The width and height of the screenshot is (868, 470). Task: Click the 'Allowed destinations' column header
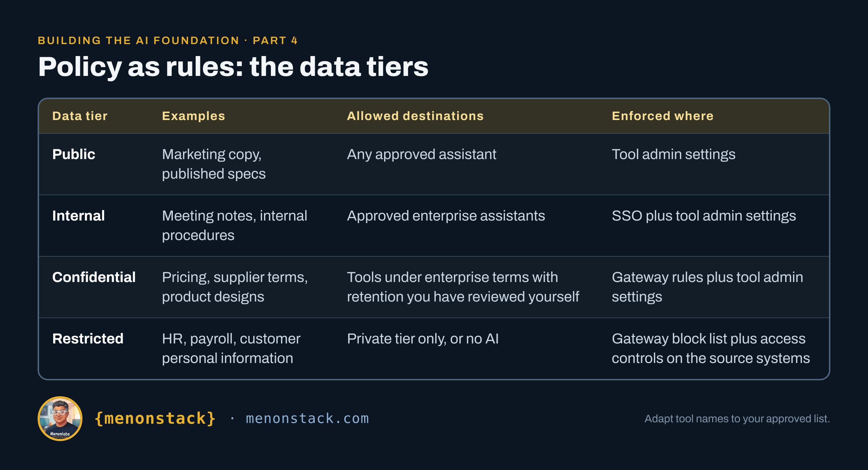(415, 116)
